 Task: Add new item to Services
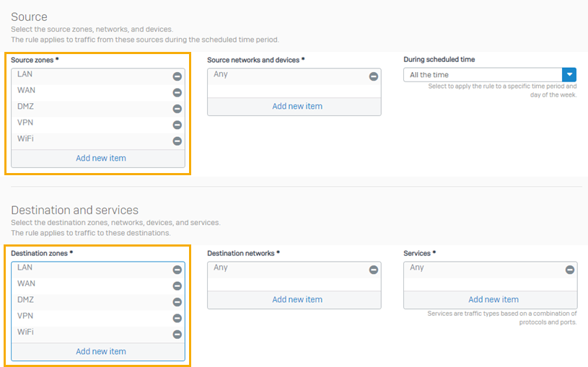493,300
